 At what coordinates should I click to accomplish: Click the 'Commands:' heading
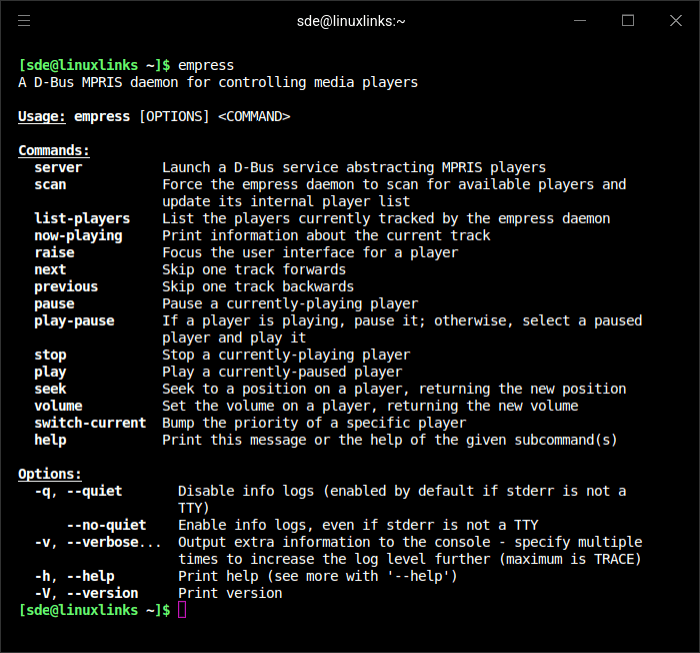point(54,150)
